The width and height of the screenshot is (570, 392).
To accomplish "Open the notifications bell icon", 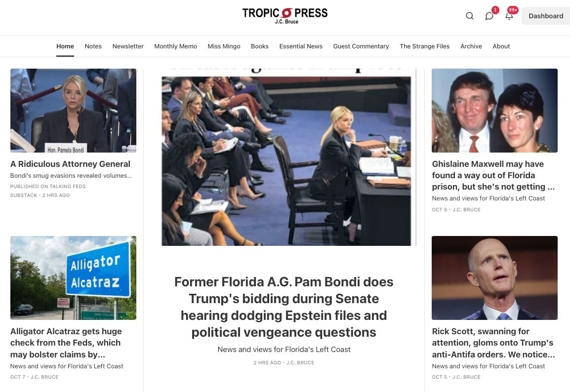I will pos(509,16).
